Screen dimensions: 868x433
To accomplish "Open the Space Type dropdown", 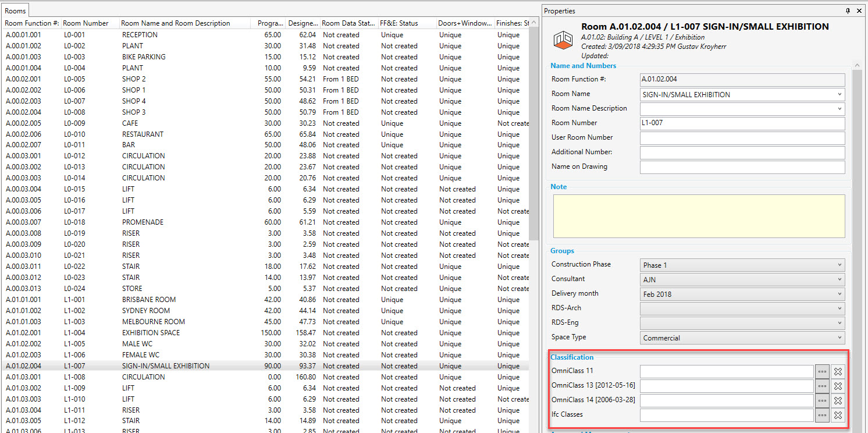I will (x=839, y=338).
